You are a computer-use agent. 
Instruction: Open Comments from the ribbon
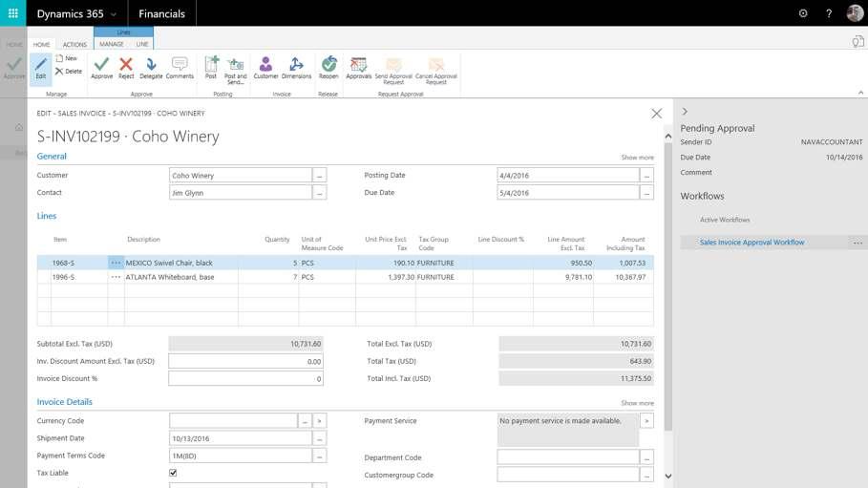click(180, 68)
